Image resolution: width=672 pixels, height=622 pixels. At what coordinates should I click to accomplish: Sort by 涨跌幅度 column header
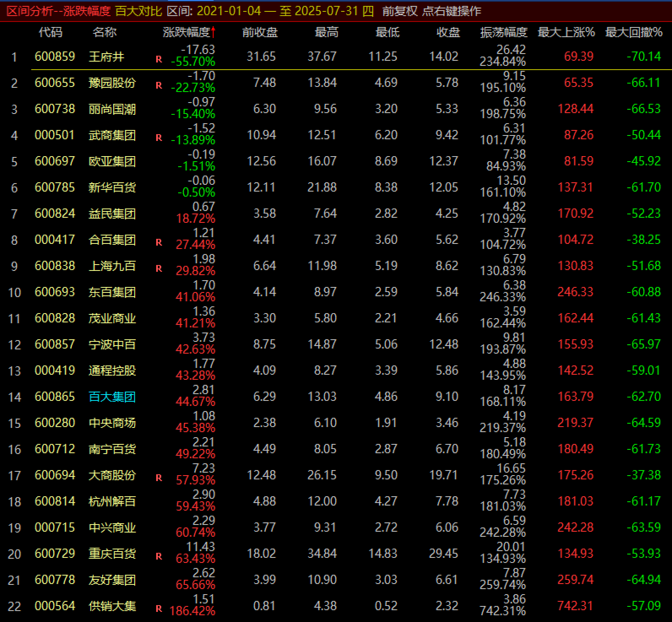coord(186,32)
